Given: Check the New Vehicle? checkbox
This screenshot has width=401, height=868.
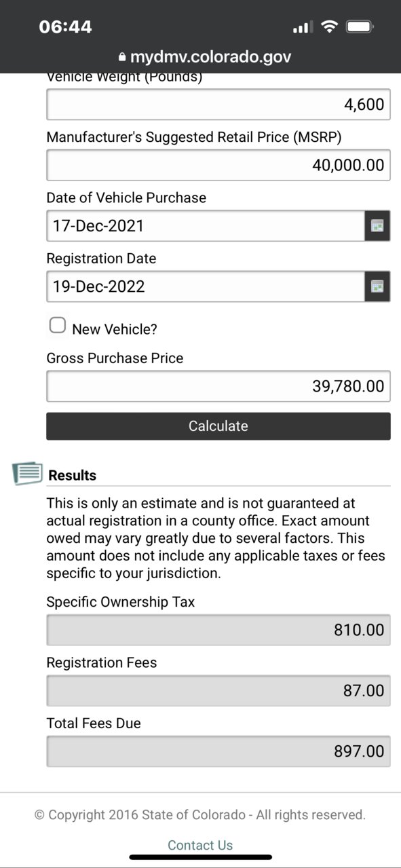Looking at the screenshot, I should (58, 326).
